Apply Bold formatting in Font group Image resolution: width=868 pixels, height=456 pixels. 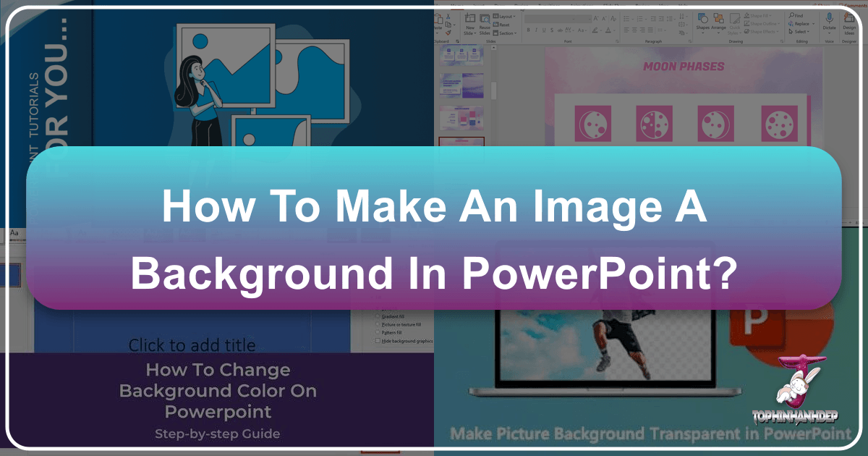(529, 30)
